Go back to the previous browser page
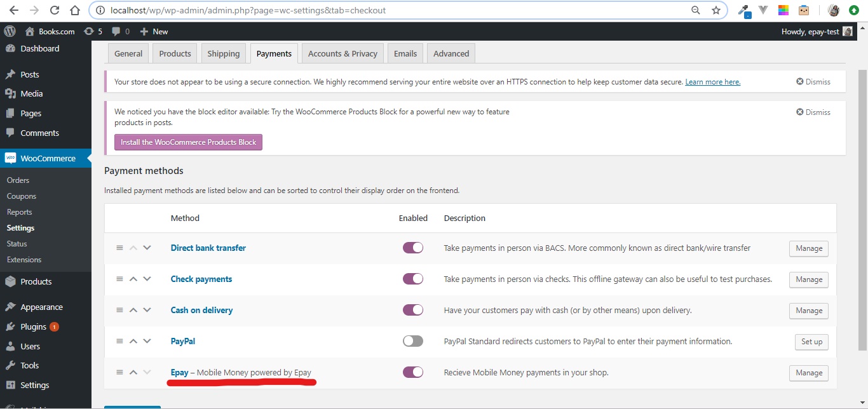 13,10
